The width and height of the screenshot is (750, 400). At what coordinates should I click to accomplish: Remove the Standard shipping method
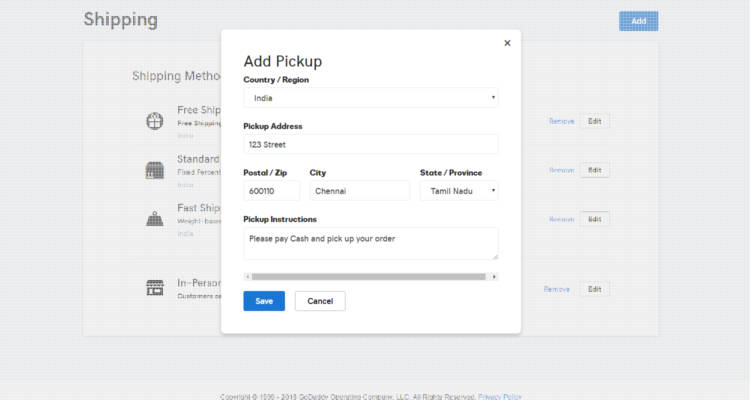coord(561,170)
